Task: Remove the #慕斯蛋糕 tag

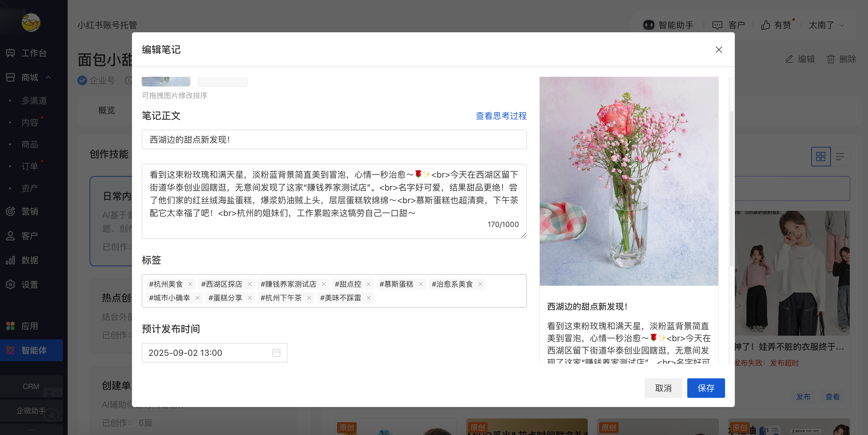Action: [x=420, y=284]
